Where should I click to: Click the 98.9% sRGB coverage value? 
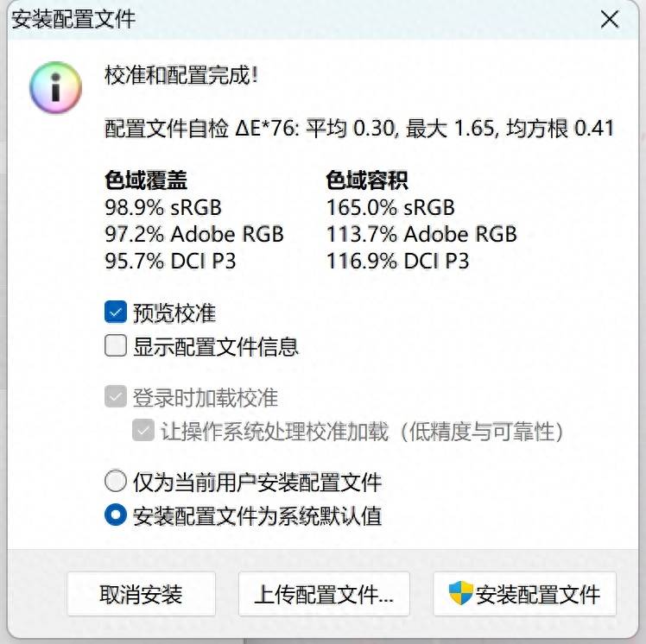click(x=163, y=207)
